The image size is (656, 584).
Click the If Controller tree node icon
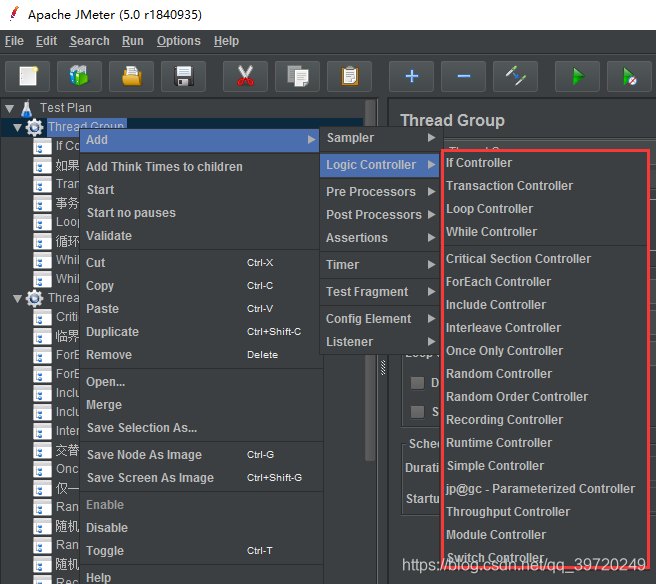[42, 146]
